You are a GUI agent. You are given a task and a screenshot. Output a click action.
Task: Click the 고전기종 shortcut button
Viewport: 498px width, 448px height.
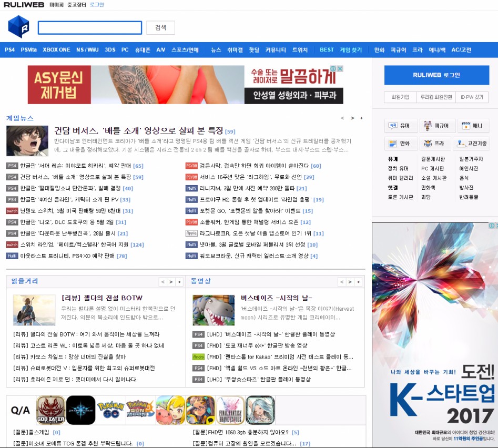pyautogui.click(x=471, y=144)
